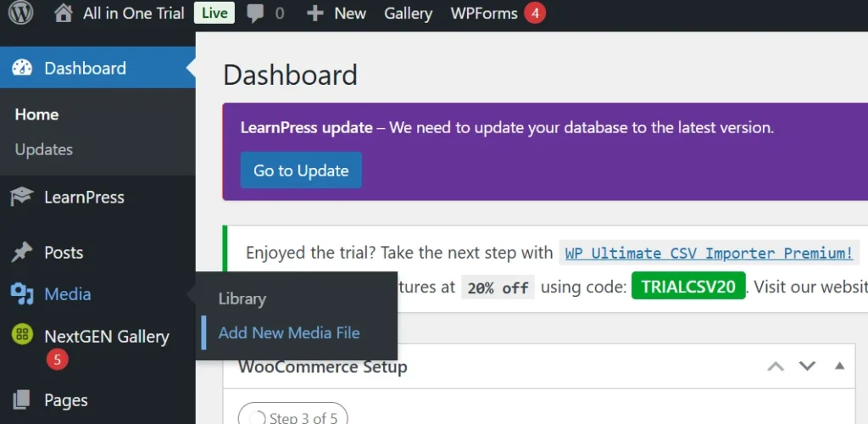
Task: Click the Dashboard gauge icon
Action: [22, 69]
